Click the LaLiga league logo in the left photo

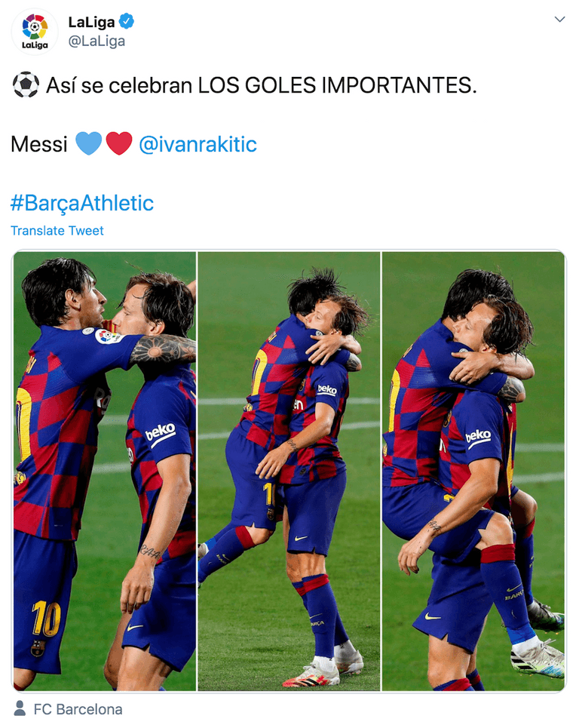(106, 336)
